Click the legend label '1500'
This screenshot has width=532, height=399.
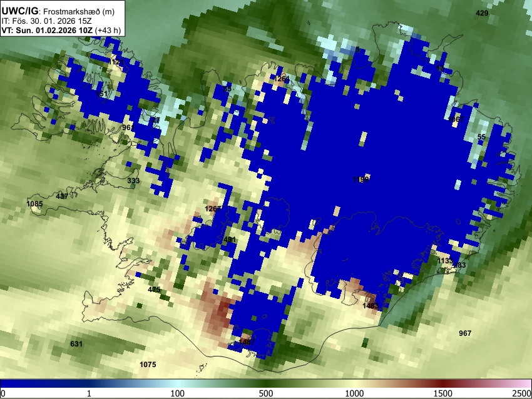pyautogui.click(x=443, y=393)
